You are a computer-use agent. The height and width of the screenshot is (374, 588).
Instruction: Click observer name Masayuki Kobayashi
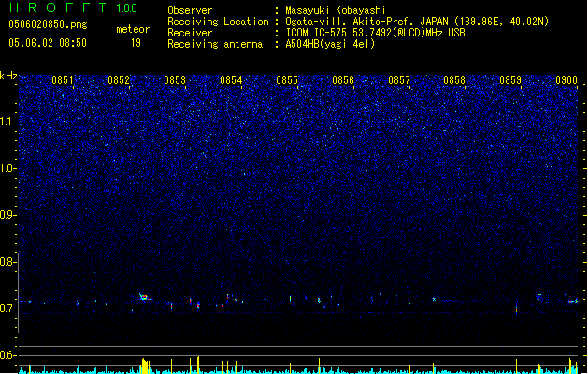[x=336, y=10]
